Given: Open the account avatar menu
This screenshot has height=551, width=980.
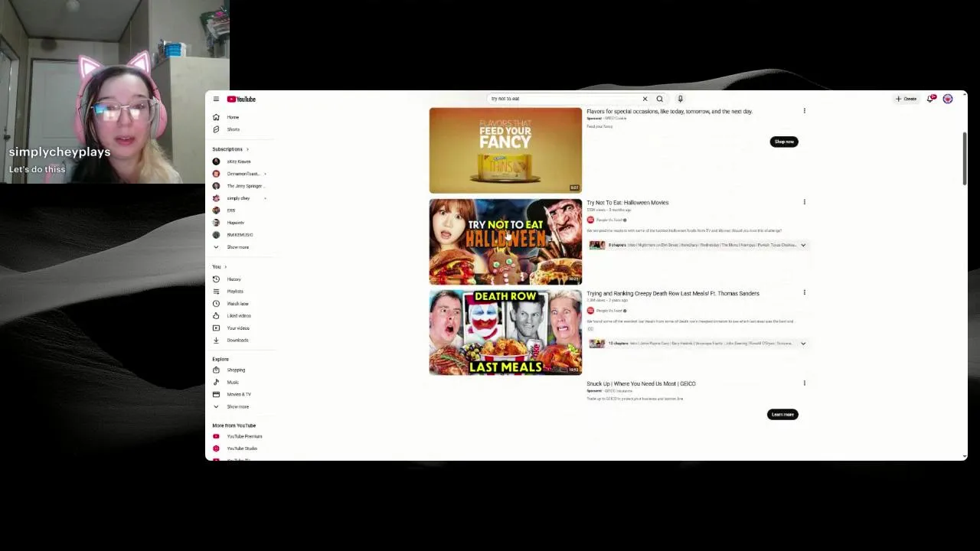Looking at the screenshot, I should 948,99.
